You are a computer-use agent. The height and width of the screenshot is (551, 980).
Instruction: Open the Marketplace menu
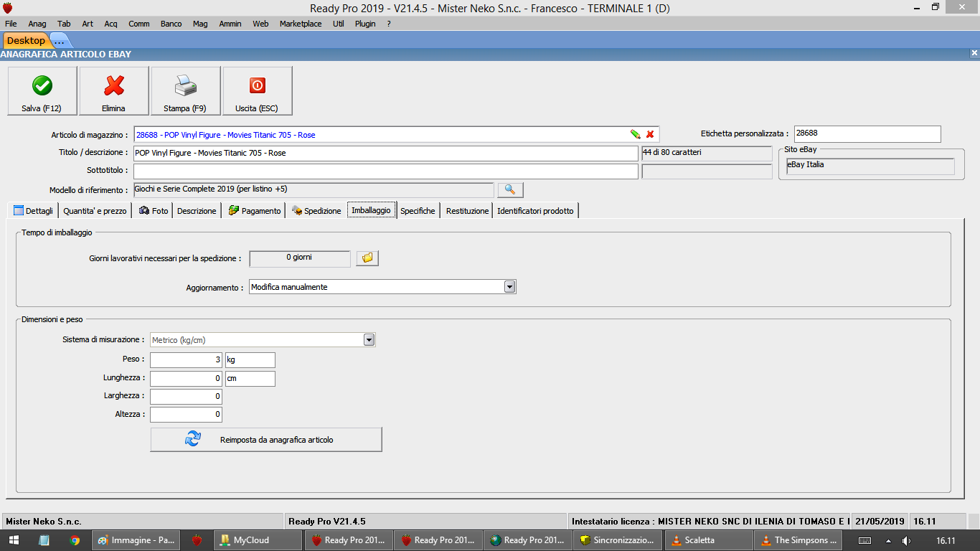(x=301, y=24)
